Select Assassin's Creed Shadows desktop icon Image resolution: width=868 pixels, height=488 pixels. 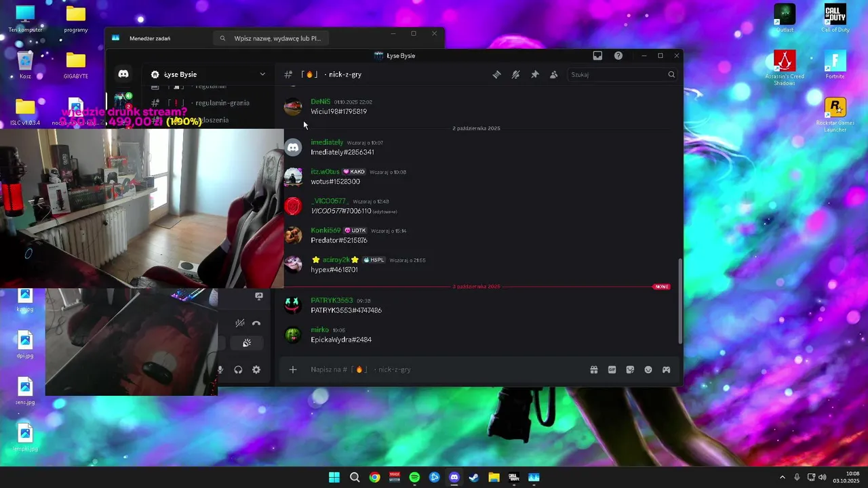click(785, 67)
